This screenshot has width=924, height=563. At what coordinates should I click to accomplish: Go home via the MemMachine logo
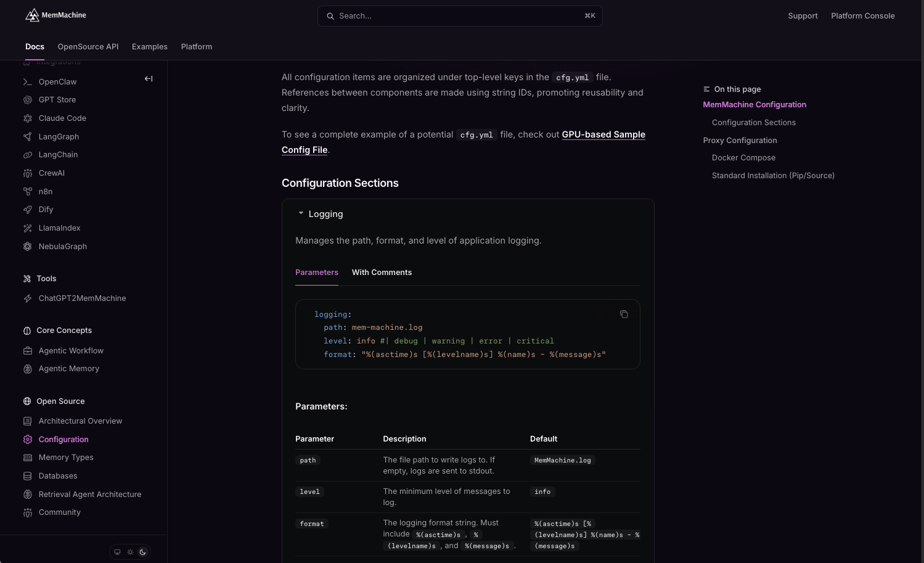(55, 15)
